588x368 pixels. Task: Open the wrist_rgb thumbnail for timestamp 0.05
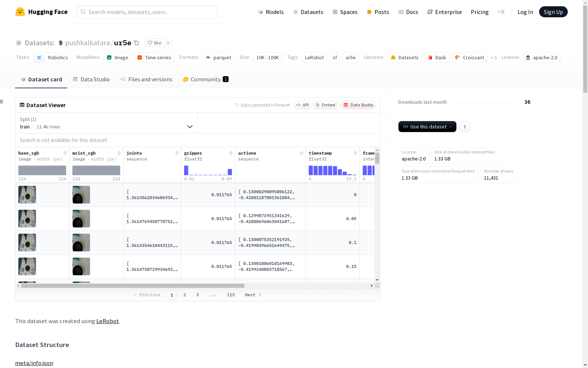81,219
